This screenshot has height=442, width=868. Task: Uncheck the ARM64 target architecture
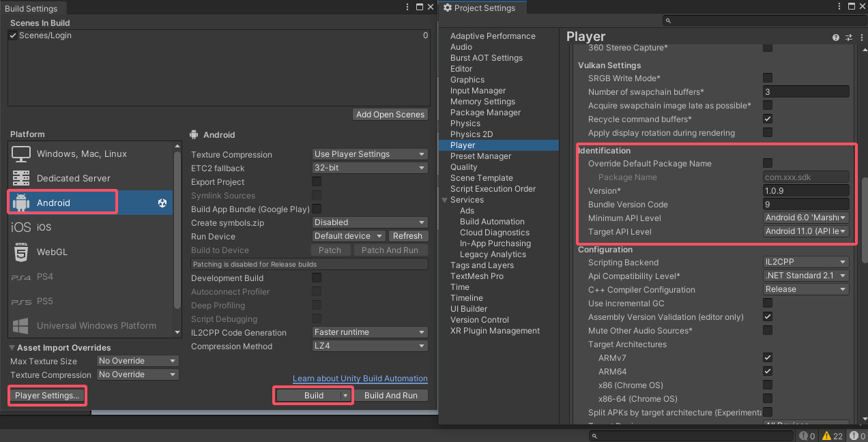point(767,371)
